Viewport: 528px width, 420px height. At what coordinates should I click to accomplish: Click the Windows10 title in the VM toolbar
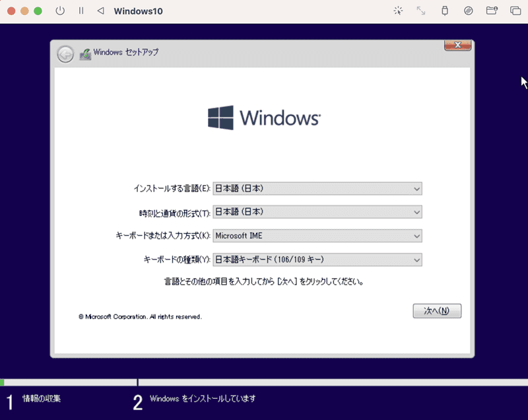coord(139,11)
